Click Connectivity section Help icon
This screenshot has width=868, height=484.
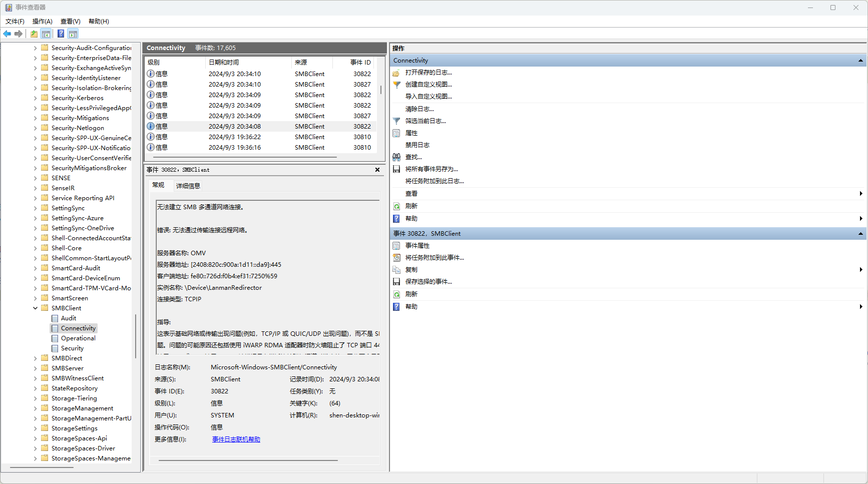click(396, 219)
